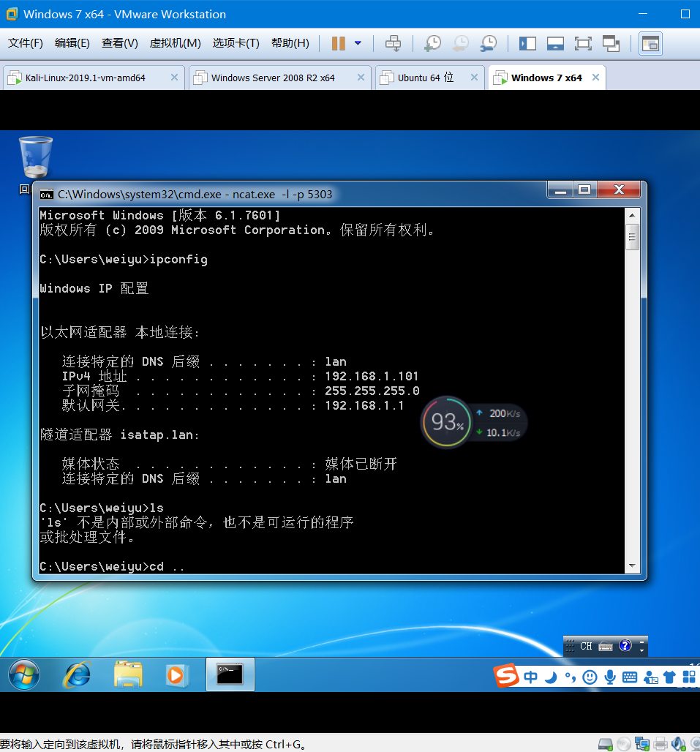Open Sogou soft keyboard icon
This screenshot has width=700, height=752.
coord(630,677)
